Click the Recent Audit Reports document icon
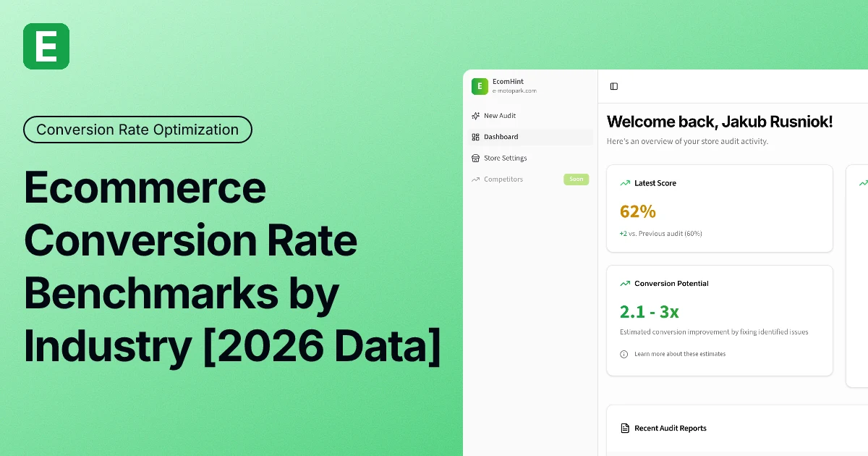Screen dimensions: 868x456 point(625,428)
